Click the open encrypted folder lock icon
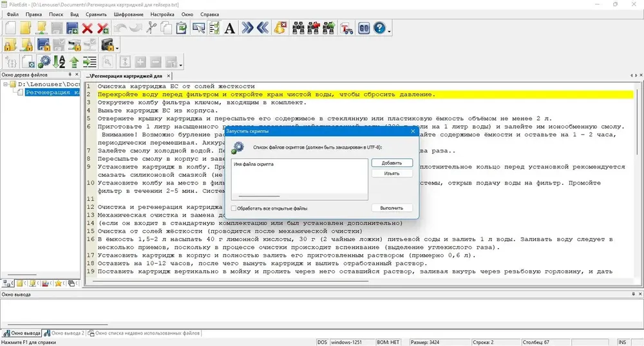Screen dimensions: 644x346 pyautogui.click(x=10, y=44)
